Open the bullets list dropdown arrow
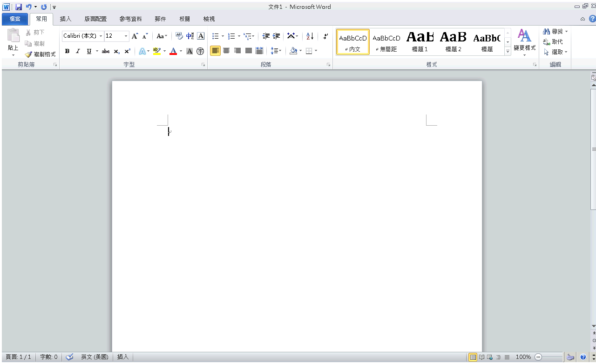This screenshot has height=364, width=596. point(223,36)
